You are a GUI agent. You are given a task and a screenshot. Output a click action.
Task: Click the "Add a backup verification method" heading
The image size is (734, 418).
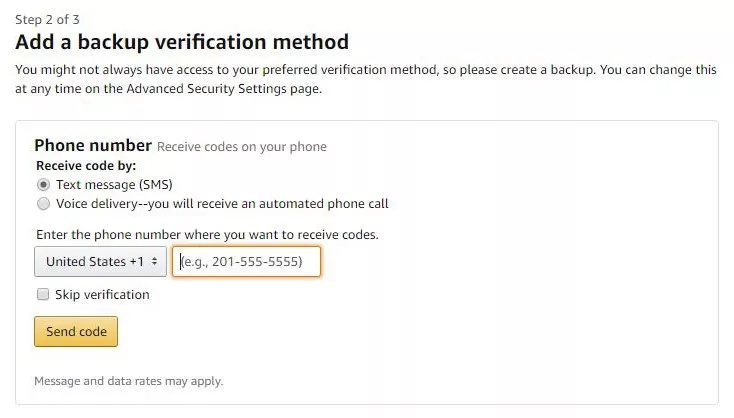182,42
